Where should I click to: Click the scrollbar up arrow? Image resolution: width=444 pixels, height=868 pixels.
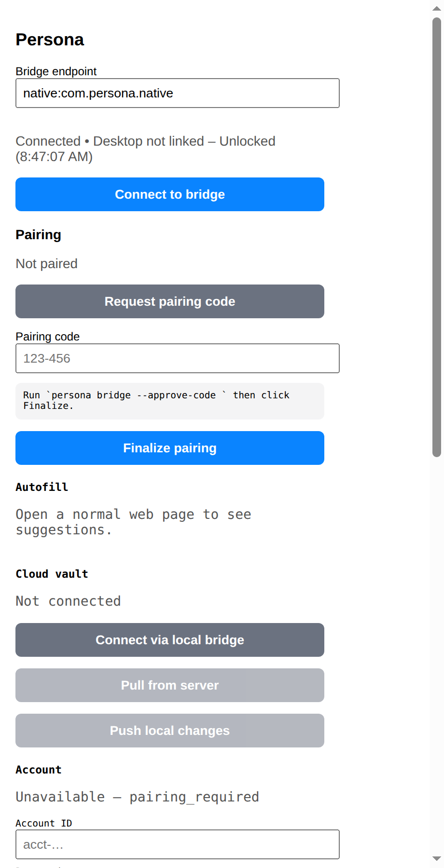click(437, 8)
